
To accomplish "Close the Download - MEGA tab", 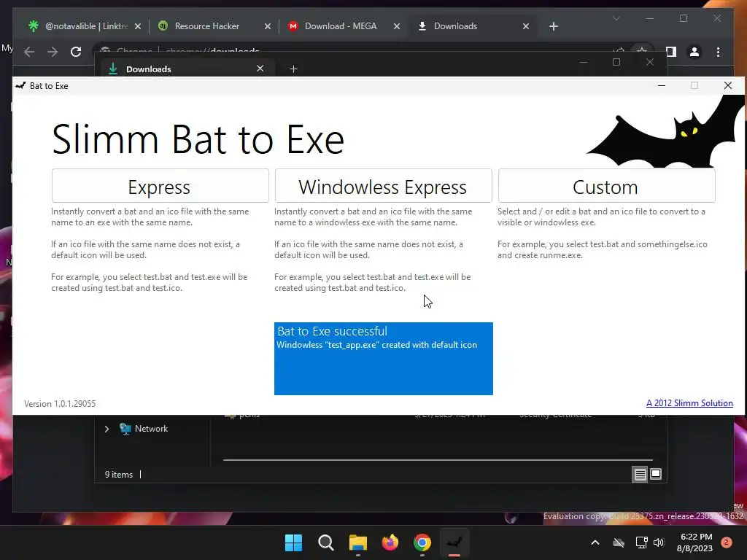I will pyautogui.click(x=396, y=26).
